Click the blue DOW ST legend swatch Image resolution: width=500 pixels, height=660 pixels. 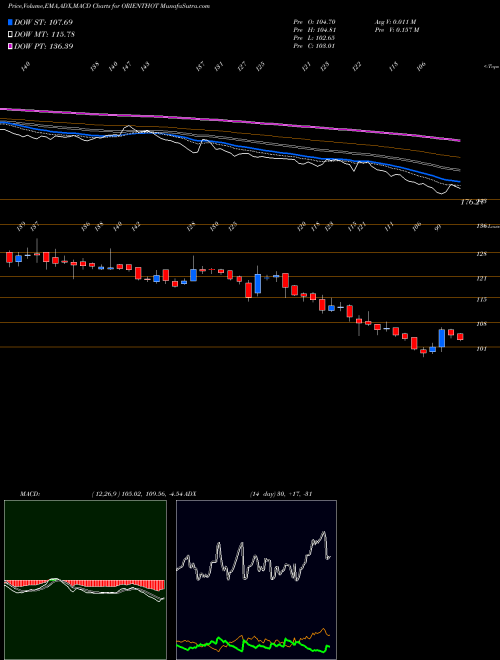[11, 22]
